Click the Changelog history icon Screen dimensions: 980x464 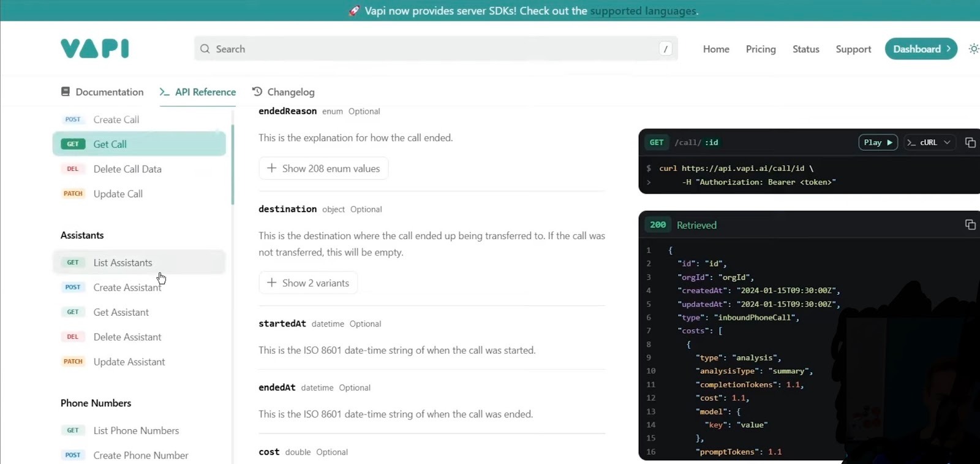257,91
